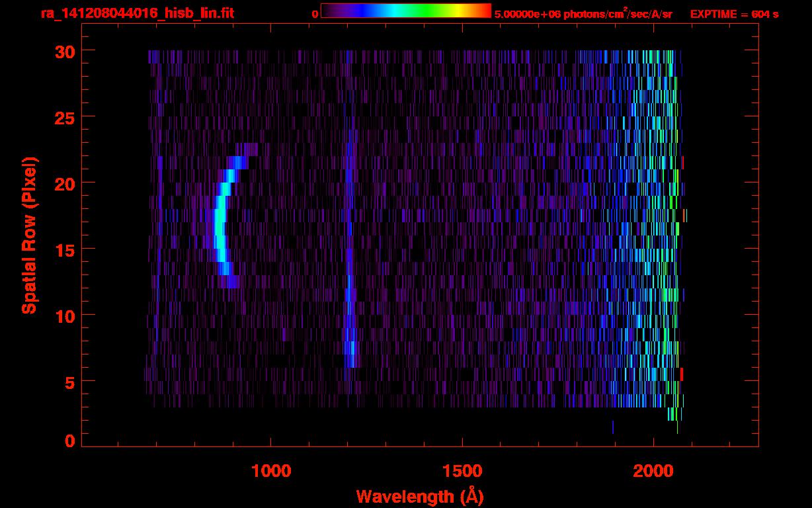Click the colorbar minimum label 0
Screen dimensions: 812x508
315,14
